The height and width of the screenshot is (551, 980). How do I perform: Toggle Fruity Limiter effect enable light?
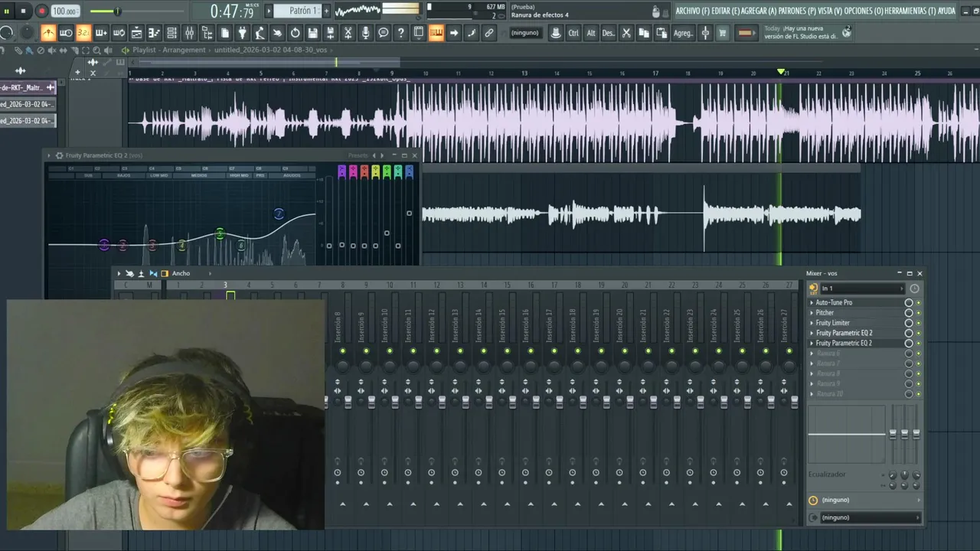click(919, 323)
